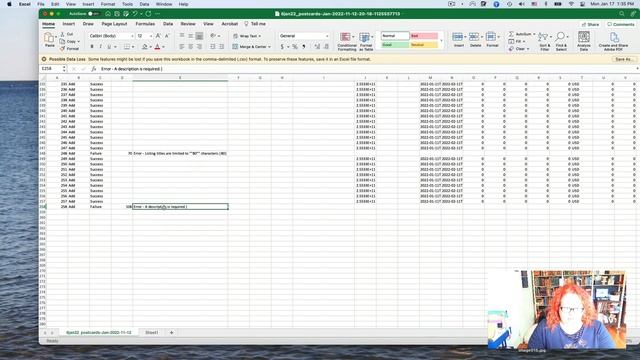Open the Comments button
Image resolution: width=640 pixels, height=360 pixels.
(620, 24)
